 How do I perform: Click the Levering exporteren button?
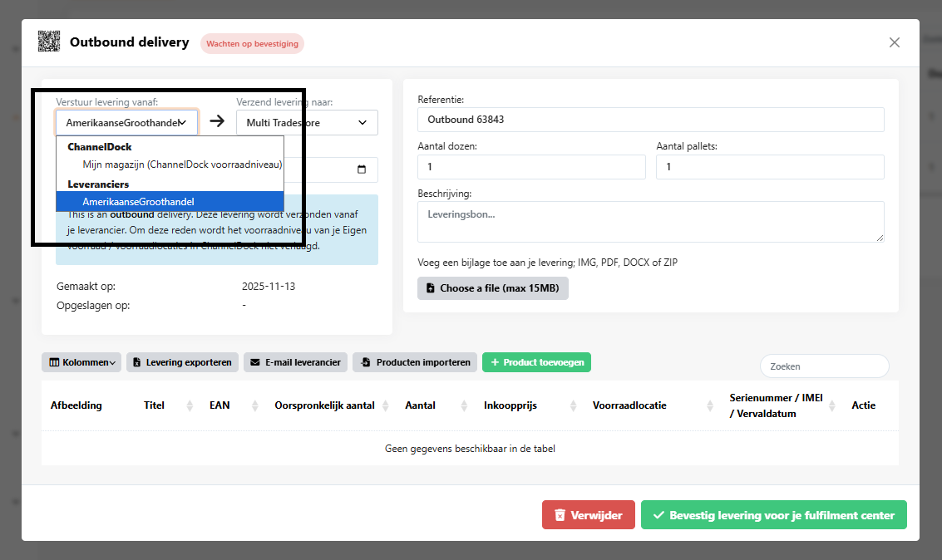point(182,362)
